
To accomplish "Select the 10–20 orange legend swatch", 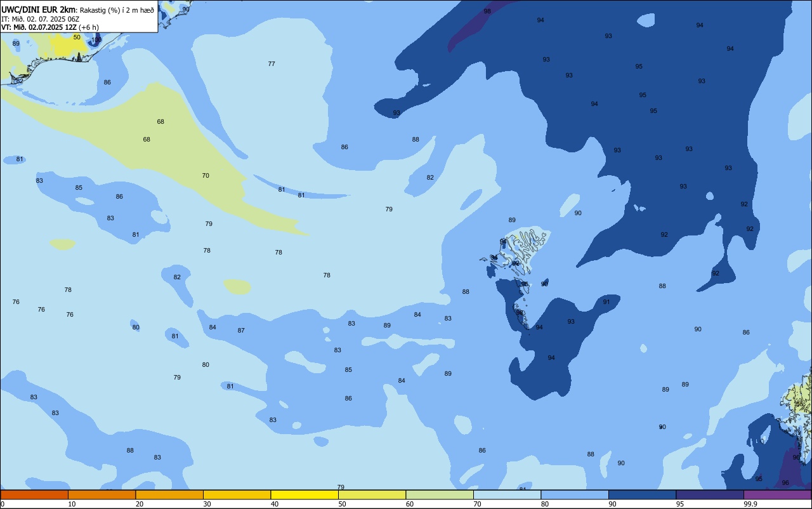I will click(x=101, y=494).
